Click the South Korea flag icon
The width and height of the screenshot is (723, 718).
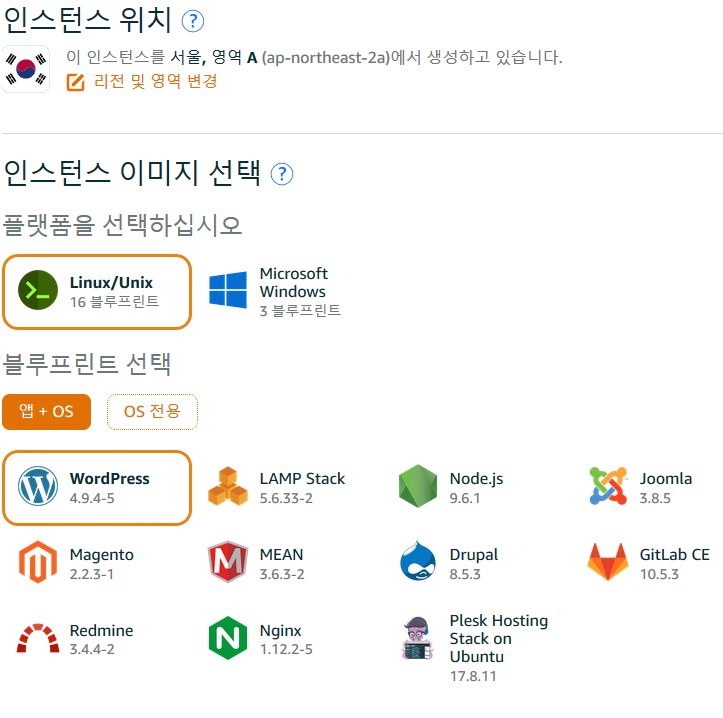click(x=26, y=69)
